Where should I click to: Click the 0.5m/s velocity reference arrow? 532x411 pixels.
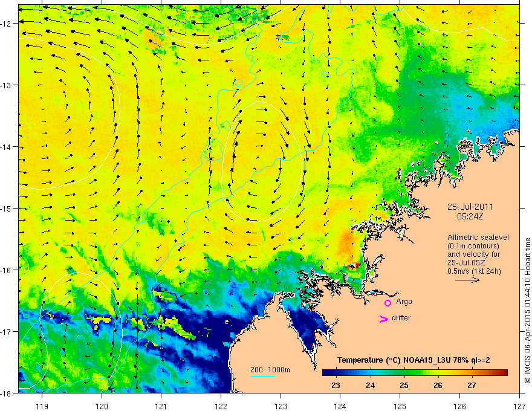pyautogui.click(x=467, y=280)
